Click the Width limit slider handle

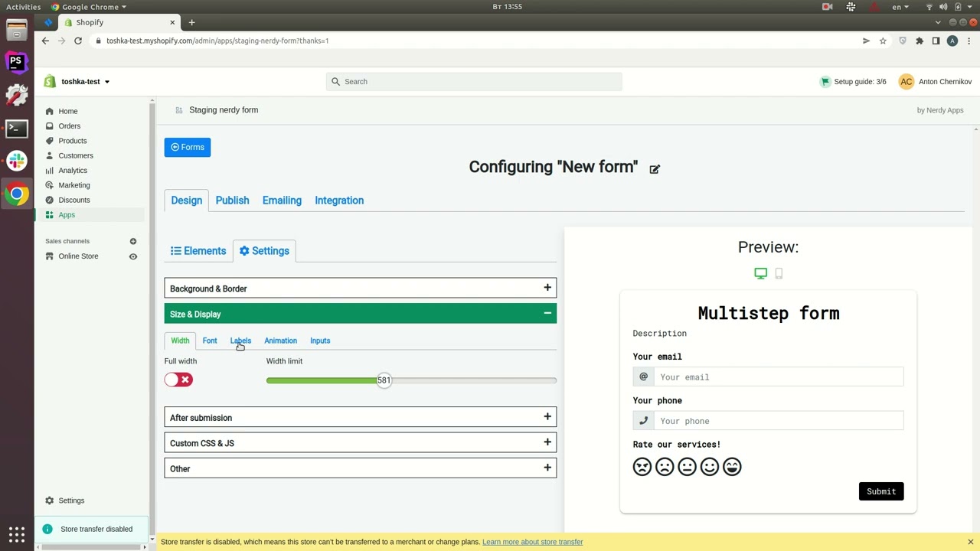point(384,380)
